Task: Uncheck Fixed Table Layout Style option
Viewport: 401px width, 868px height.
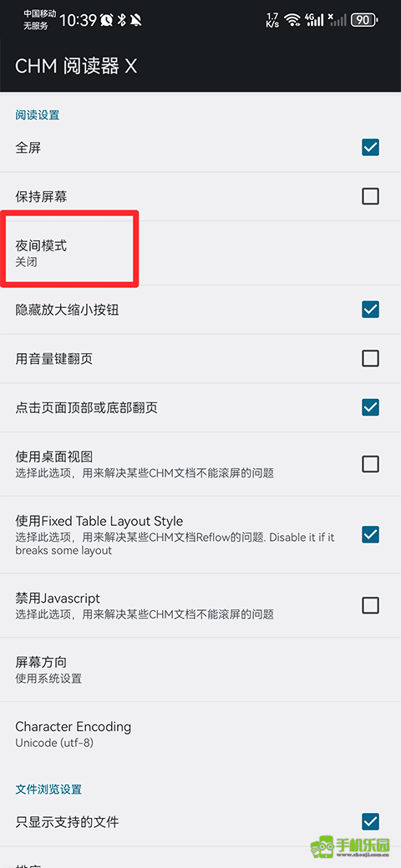Action: click(370, 535)
